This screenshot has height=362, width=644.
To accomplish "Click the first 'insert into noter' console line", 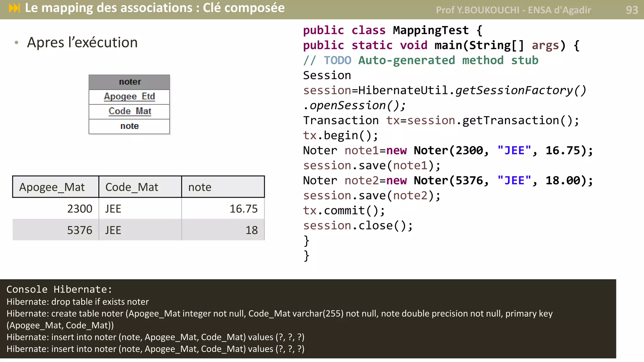I will pyautogui.click(x=156, y=337).
